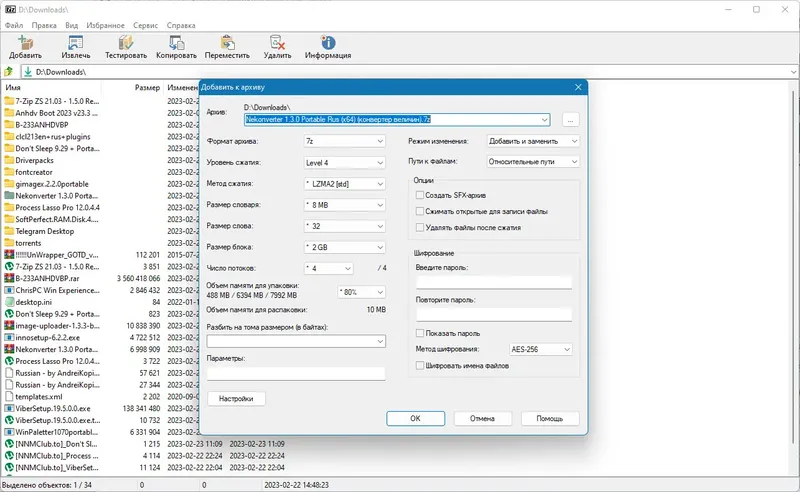The height and width of the screenshot is (492, 800).
Task: Click the Повторите пароль input field
Action: pyautogui.click(x=493, y=314)
